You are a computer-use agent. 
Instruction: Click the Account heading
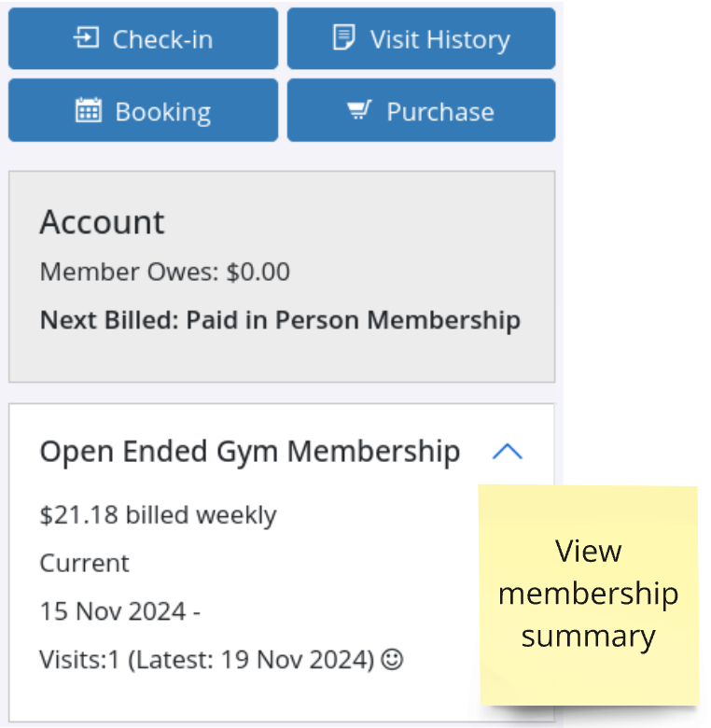click(102, 222)
